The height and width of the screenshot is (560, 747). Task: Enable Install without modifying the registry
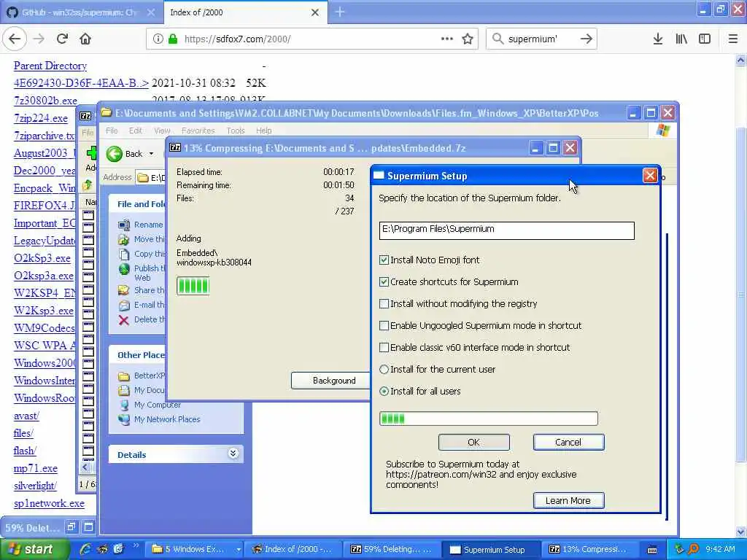384,304
